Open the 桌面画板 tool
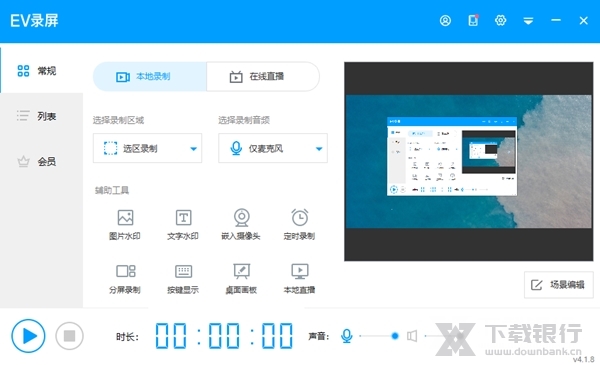Image resolution: width=600 pixels, height=365 pixels. point(241,279)
